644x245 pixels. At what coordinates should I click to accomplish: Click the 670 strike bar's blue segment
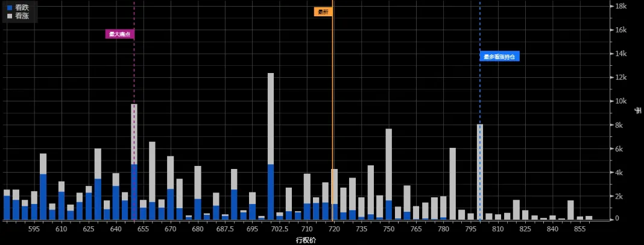pyautogui.click(x=171, y=205)
